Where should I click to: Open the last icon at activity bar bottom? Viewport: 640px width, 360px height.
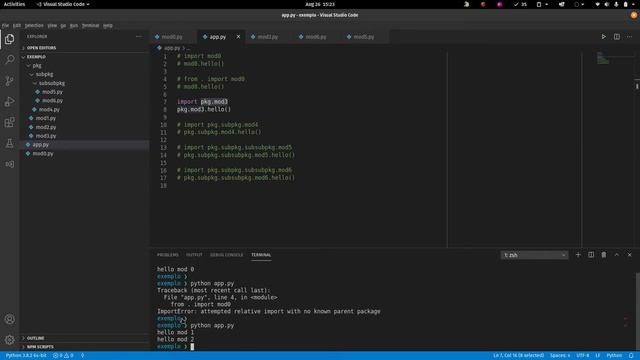9,339
